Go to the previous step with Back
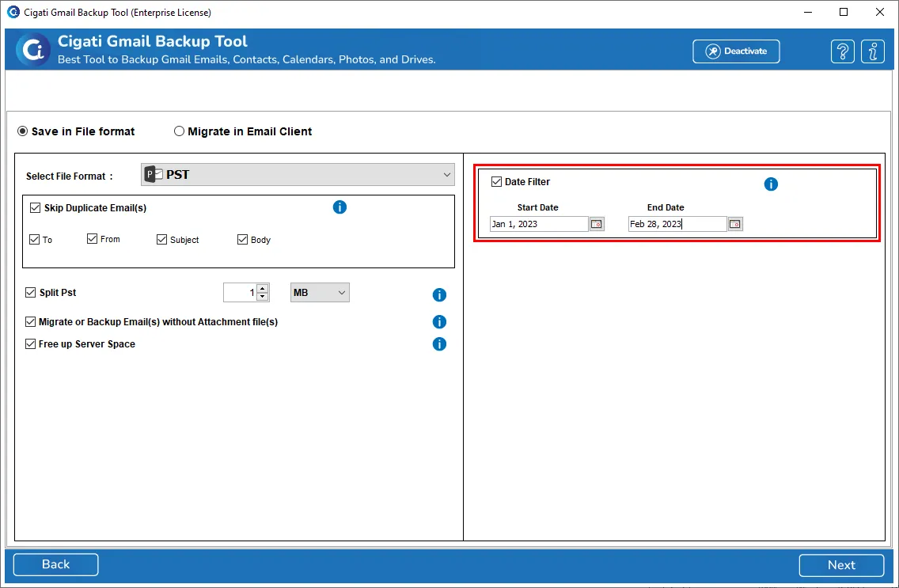This screenshot has width=899, height=588. (x=55, y=564)
